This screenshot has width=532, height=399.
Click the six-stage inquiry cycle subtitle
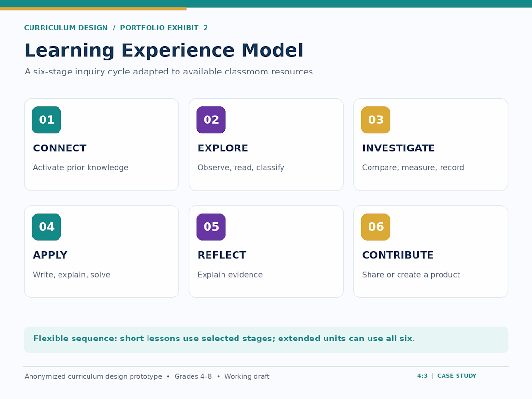[x=169, y=72]
